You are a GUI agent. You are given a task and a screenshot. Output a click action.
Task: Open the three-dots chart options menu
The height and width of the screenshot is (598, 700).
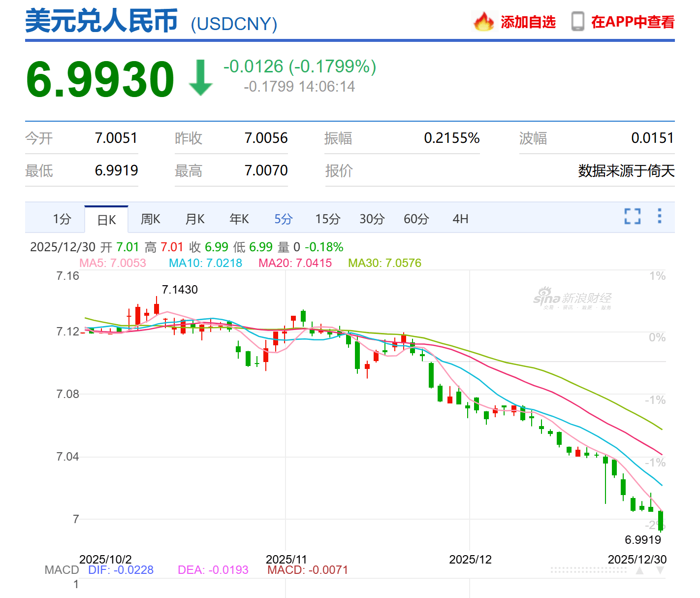660,216
